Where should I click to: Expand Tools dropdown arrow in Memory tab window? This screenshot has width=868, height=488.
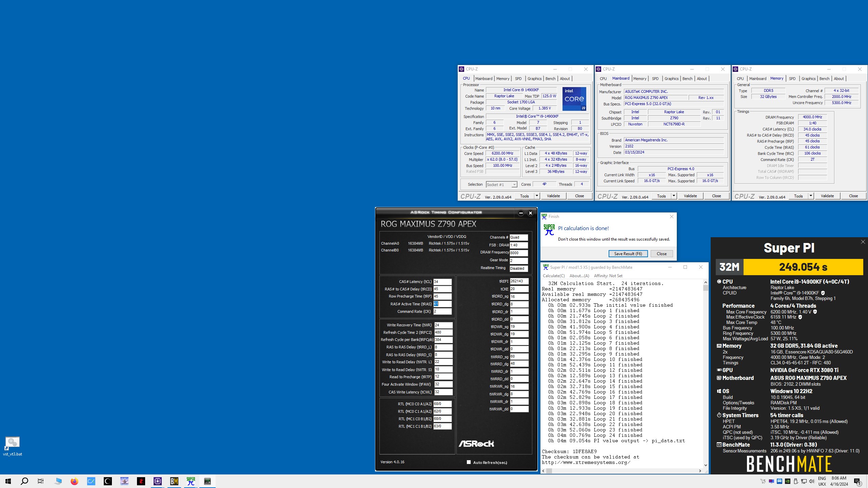coord(811,196)
